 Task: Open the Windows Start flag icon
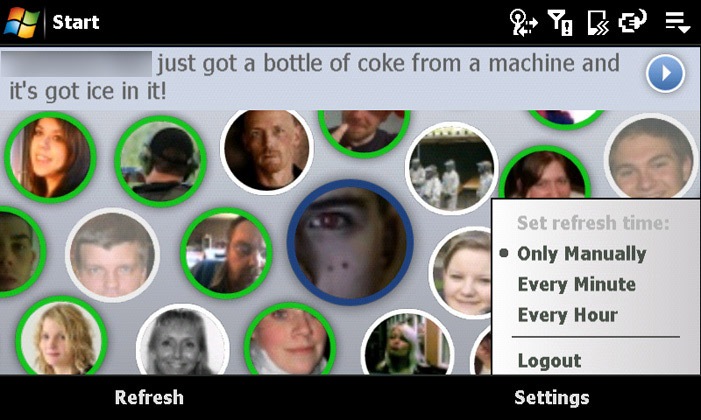click(21, 22)
